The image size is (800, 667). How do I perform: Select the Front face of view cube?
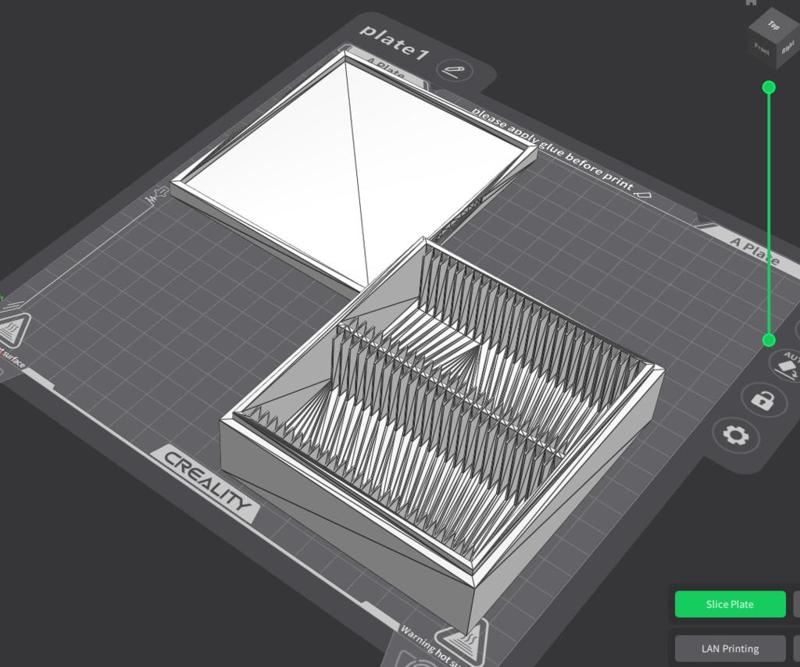[762, 48]
